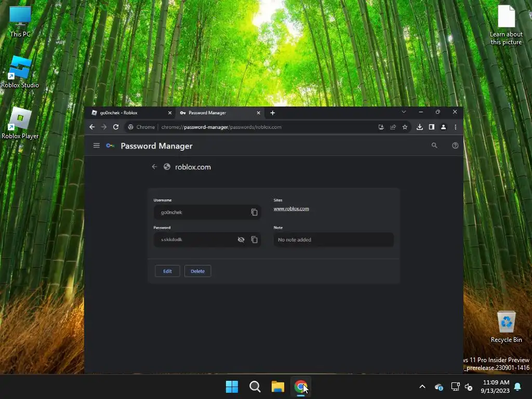This screenshot has width=532, height=399.
Task: Close the Password Manager tab
Action: click(259, 113)
